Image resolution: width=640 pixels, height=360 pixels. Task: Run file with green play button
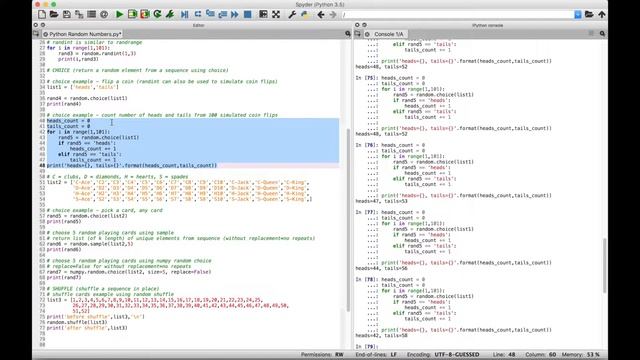point(120,14)
